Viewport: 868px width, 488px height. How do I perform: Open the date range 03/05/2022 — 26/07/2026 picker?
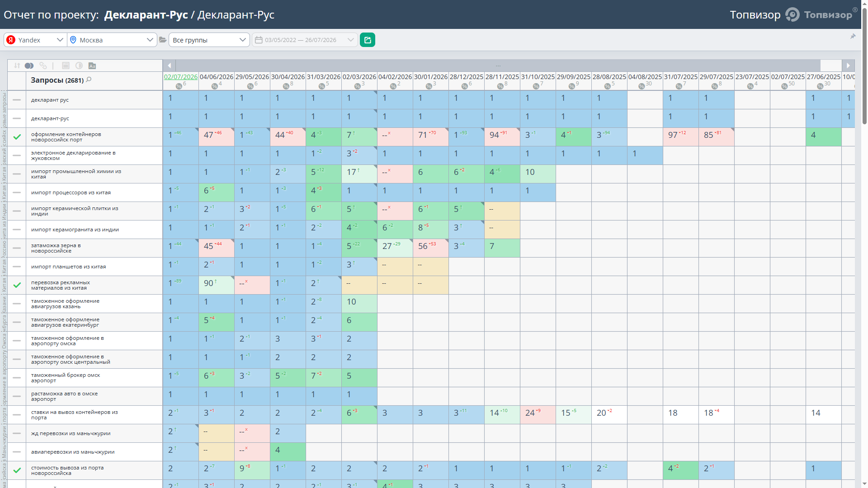coord(305,40)
